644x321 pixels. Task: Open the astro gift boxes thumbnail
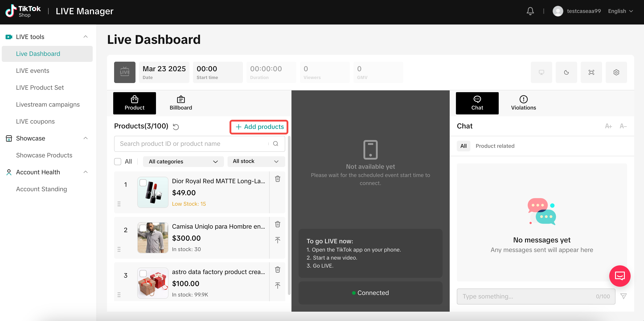click(153, 283)
